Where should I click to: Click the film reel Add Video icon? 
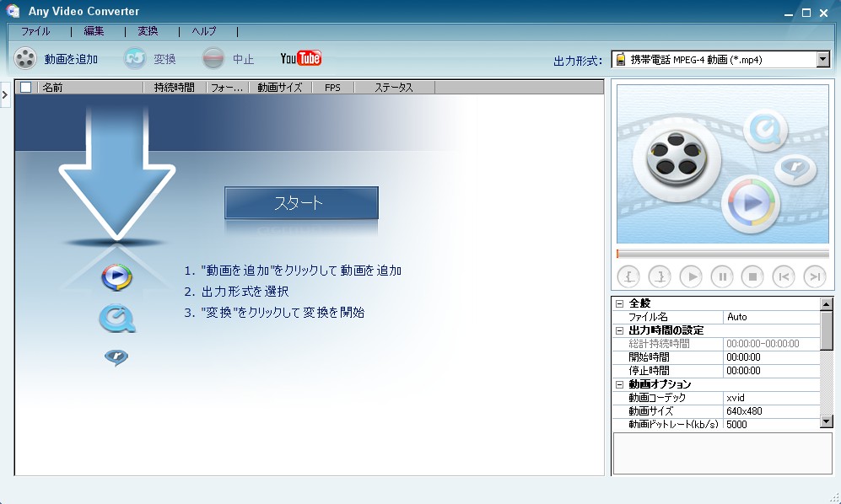pos(25,58)
